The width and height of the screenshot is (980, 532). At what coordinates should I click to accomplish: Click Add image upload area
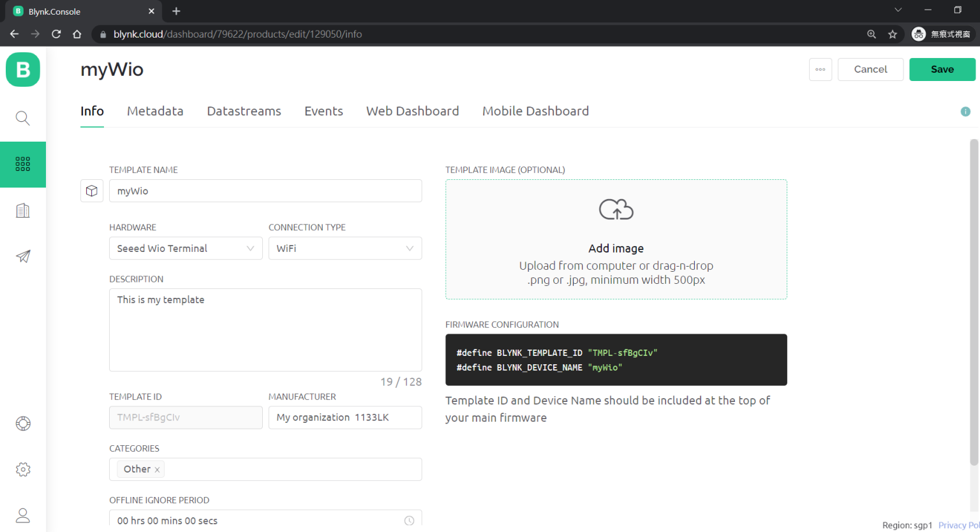coord(616,239)
